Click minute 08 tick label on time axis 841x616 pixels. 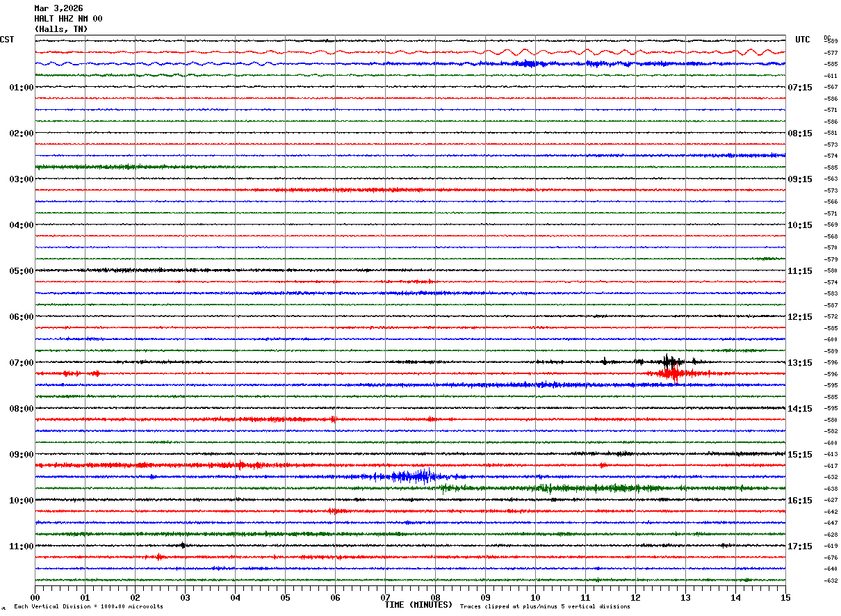[435, 597]
